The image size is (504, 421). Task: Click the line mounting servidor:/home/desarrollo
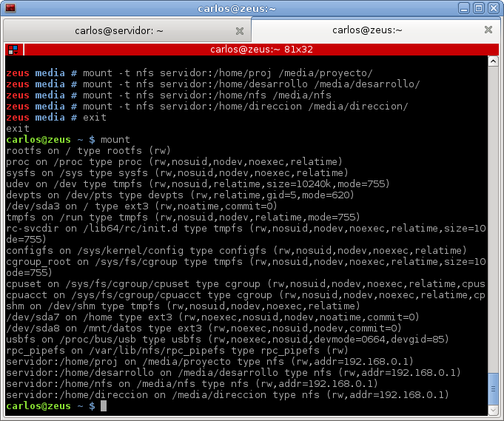click(213, 84)
